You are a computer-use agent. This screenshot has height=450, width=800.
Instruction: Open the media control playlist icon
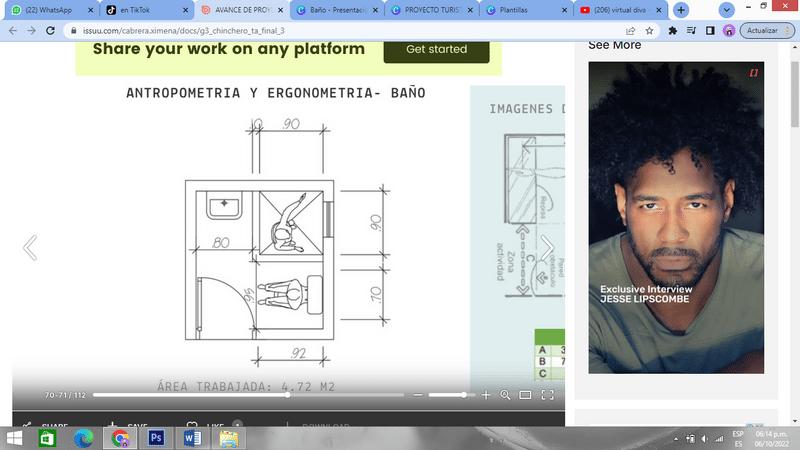tap(691, 31)
